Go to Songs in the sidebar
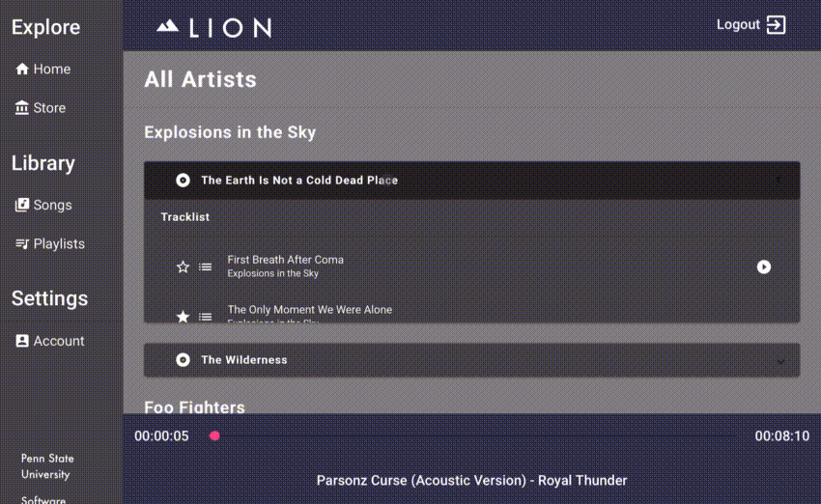The width and height of the screenshot is (821, 504). pyautogui.click(x=52, y=205)
